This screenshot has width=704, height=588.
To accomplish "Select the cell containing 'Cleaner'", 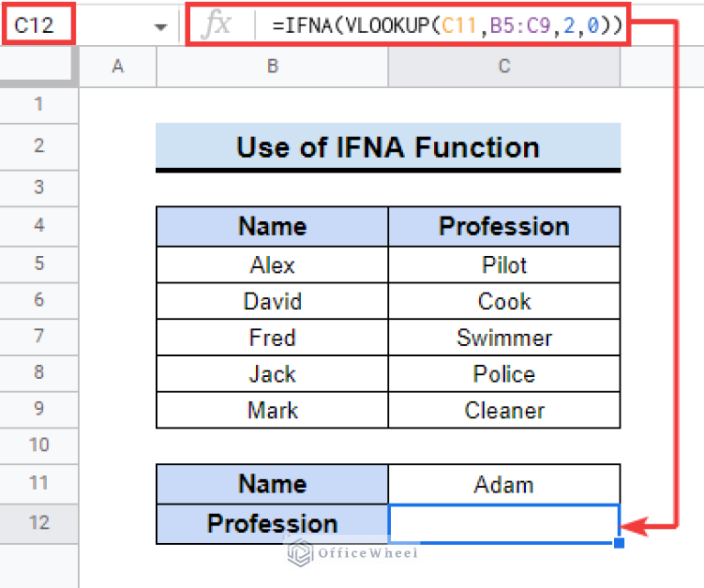I will pyautogui.click(x=504, y=410).
